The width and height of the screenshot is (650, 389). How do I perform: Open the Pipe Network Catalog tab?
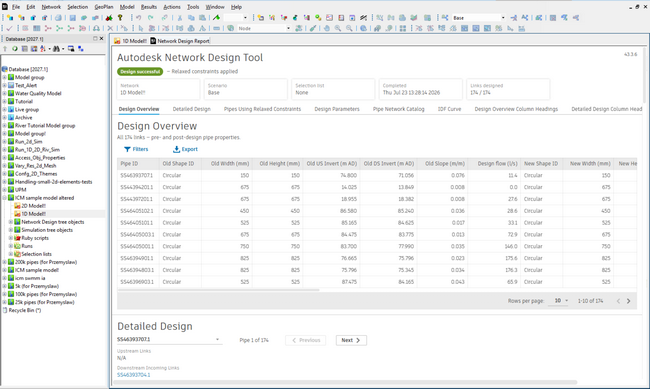coord(398,109)
